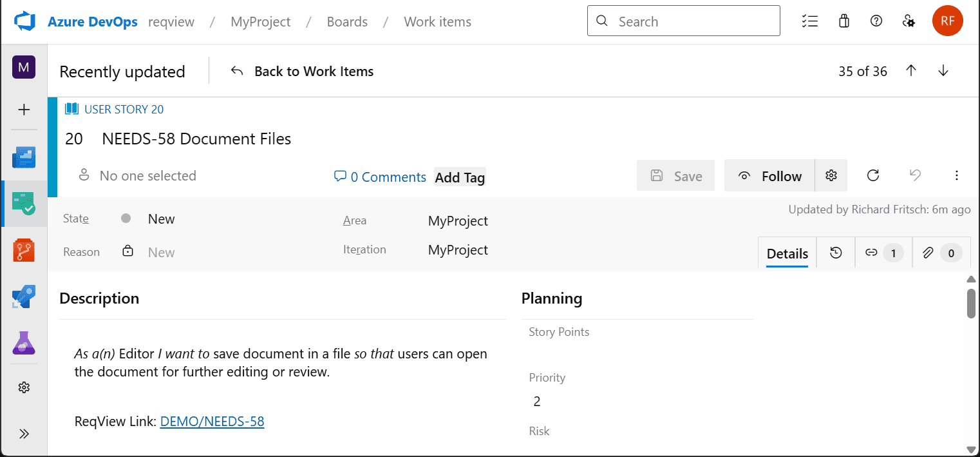Open the Attachments tab showing 0
The height and width of the screenshot is (457, 980).
tap(941, 253)
